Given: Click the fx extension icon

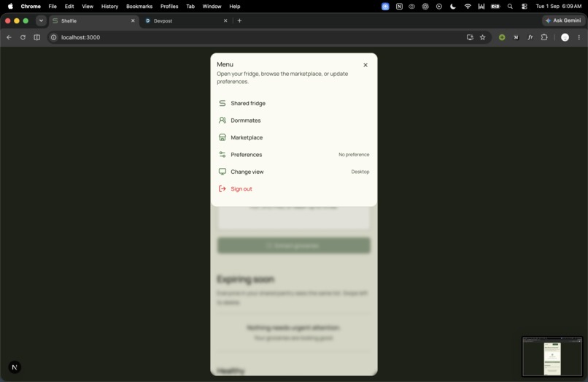Looking at the screenshot, I should click(x=530, y=37).
